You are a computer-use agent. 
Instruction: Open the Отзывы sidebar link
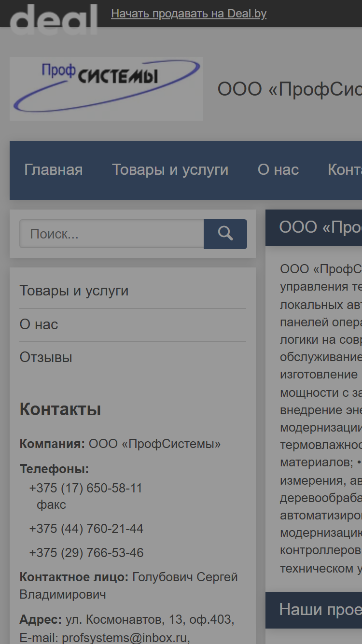click(x=46, y=357)
